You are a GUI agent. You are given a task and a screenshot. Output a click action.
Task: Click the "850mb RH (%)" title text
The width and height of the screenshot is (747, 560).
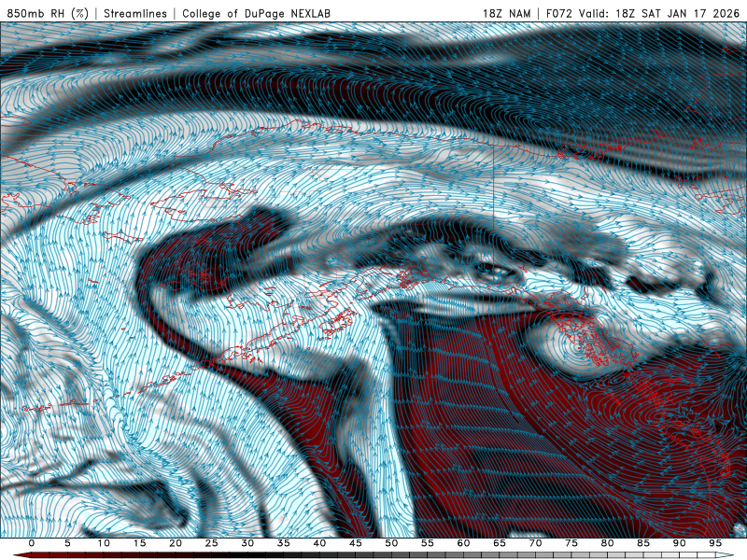pos(48,13)
